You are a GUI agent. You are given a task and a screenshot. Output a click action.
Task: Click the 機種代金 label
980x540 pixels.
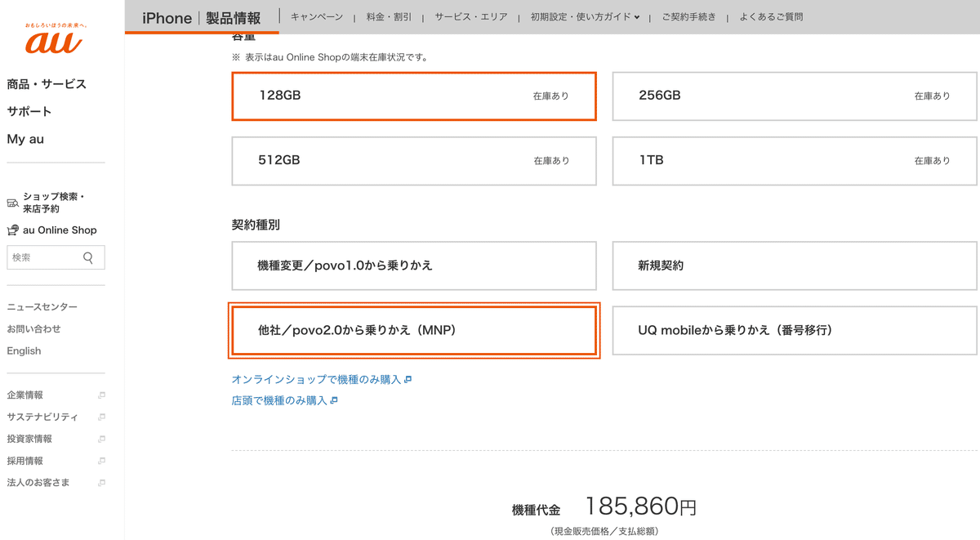(x=536, y=511)
